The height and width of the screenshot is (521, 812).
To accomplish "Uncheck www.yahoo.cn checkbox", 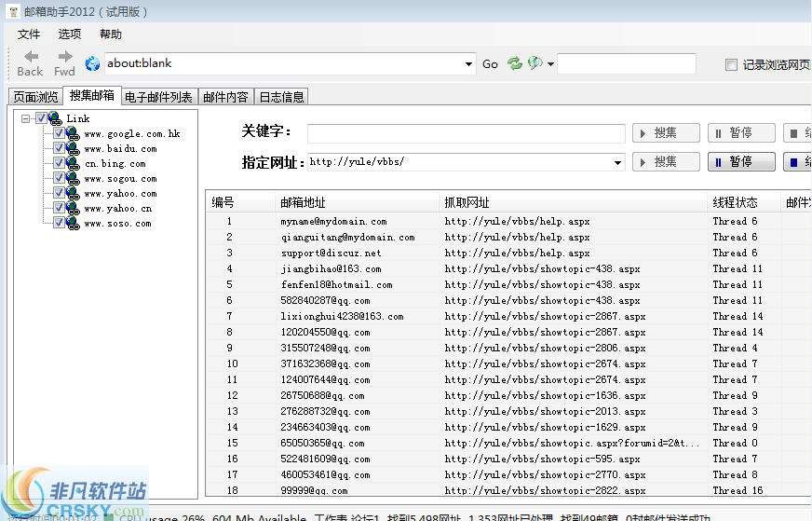I will 59,208.
